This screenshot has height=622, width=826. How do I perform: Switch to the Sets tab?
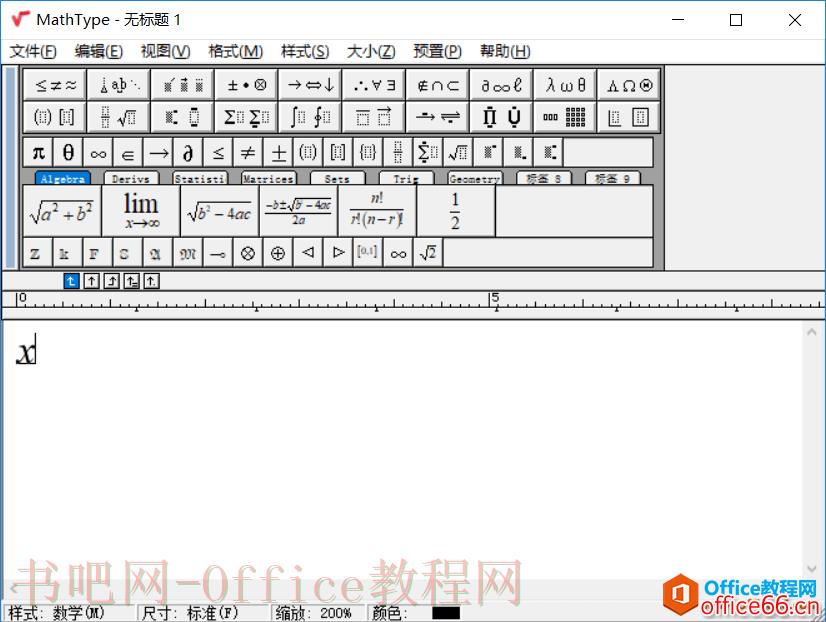[x=337, y=179]
